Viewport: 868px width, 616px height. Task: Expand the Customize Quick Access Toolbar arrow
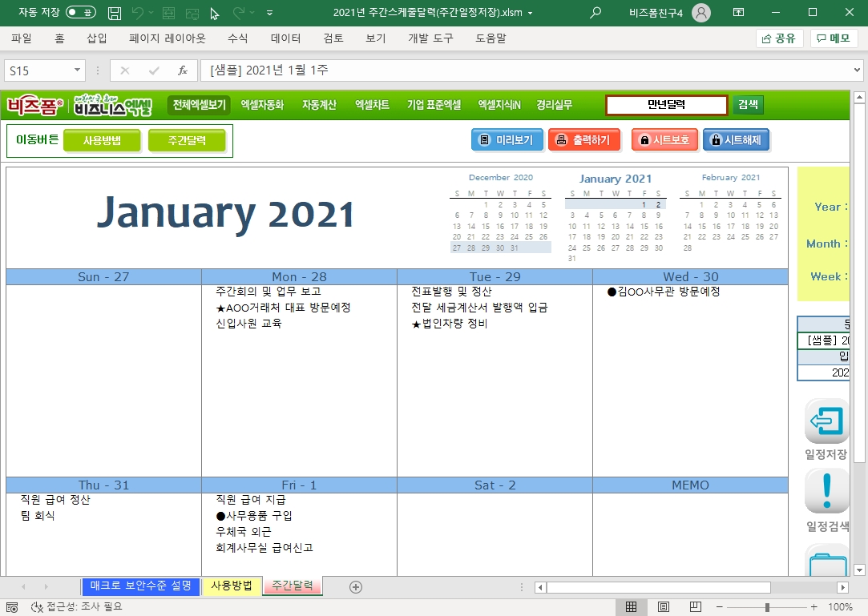pyautogui.click(x=269, y=13)
